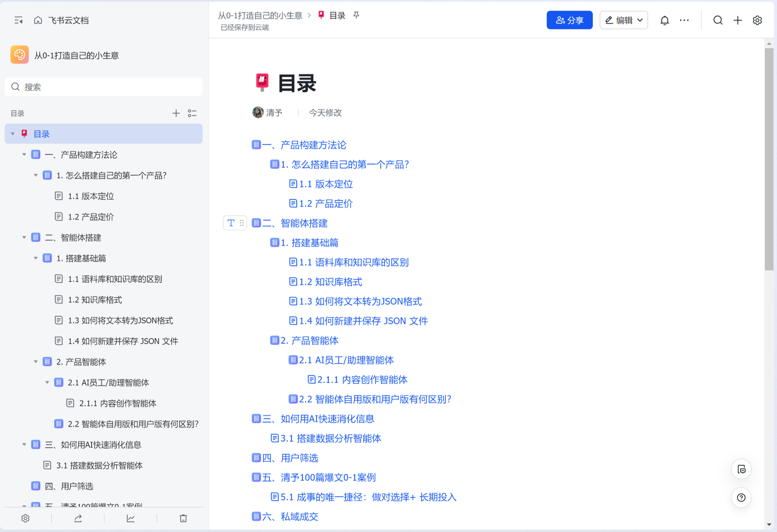Image resolution: width=777 pixels, height=532 pixels.
Task: Toggle the pin icon beside the 目录 breadcrumb
Action: (x=356, y=15)
